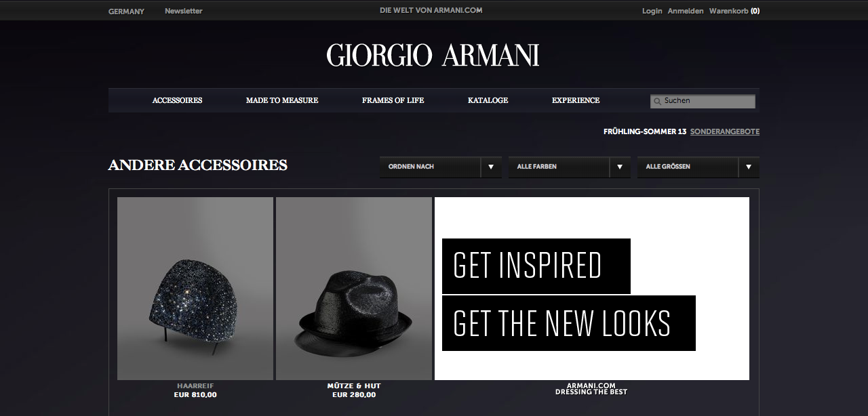View the black Mütze & Hut product
The image size is (868, 416).
(354, 289)
